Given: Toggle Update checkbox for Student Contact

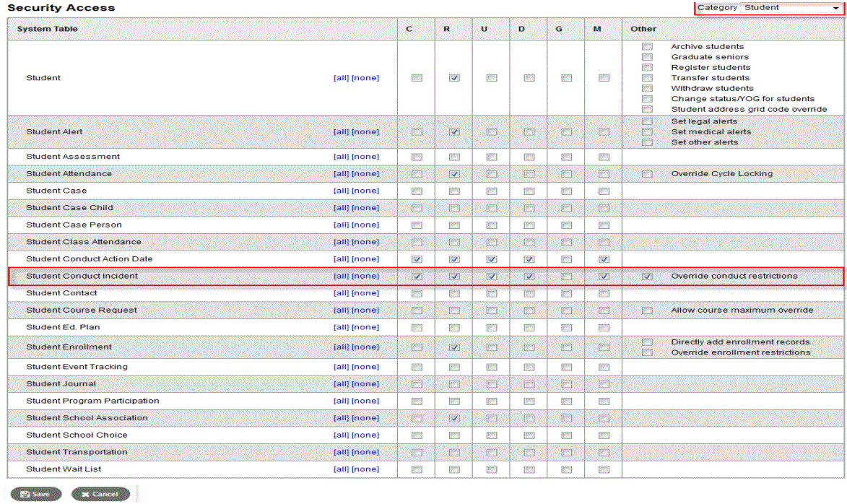Looking at the screenshot, I should 492,293.
